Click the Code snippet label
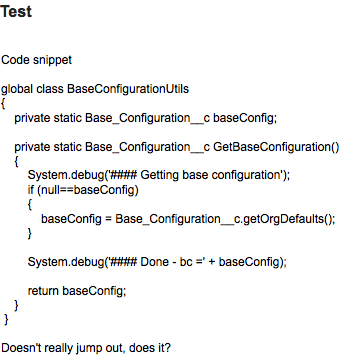The image size is (361, 362). click(36, 60)
